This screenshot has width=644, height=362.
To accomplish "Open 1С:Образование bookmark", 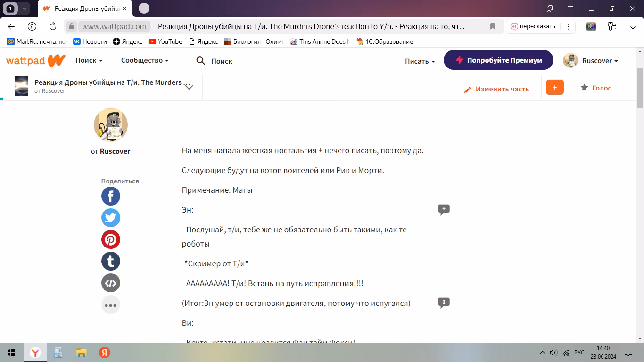I will 385,41.
